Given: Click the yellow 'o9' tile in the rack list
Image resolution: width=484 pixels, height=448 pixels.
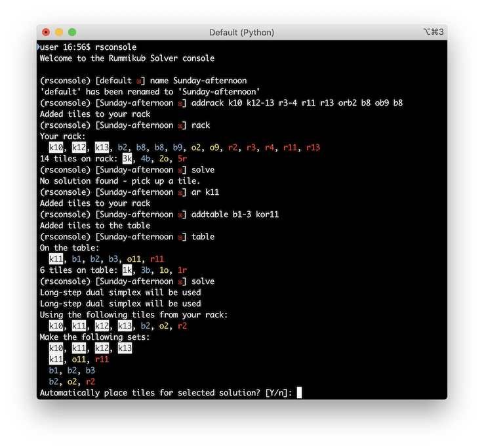Looking at the screenshot, I should 214,148.
